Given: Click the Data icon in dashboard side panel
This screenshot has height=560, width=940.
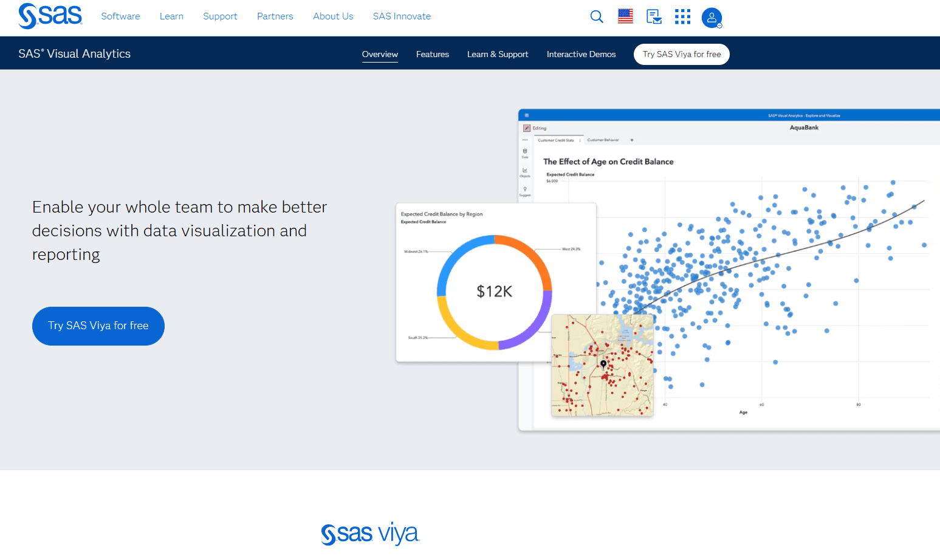Looking at the screenshot, I should coord(525,153).
